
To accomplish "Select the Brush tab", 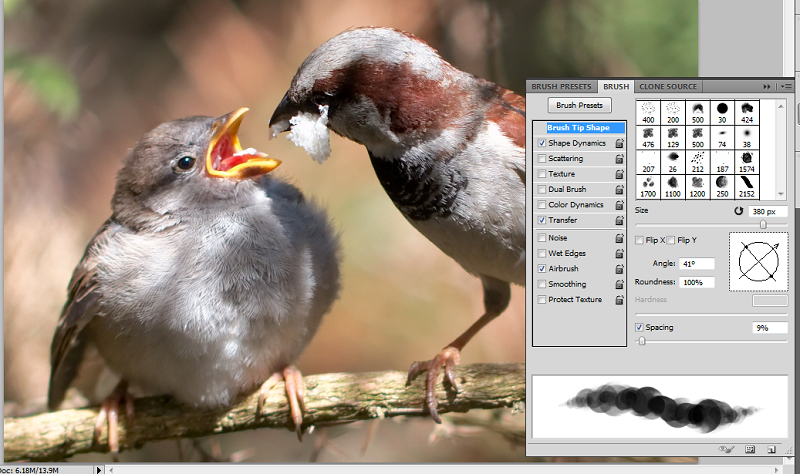I will click(616, 87).
